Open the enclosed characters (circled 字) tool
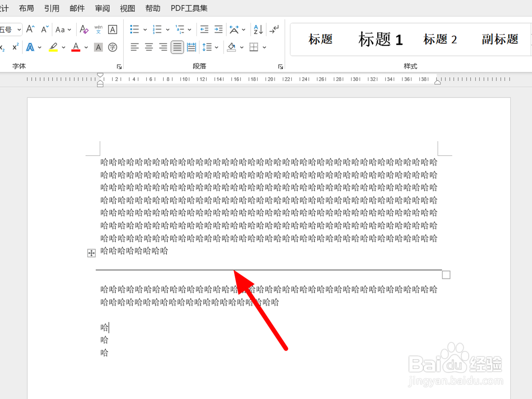The height and width of the screenshot is (399, 532). (x=113, y=47)
